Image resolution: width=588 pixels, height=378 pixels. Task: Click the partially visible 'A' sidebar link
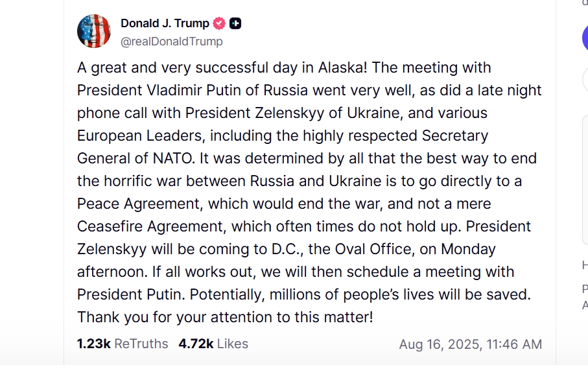585,305
